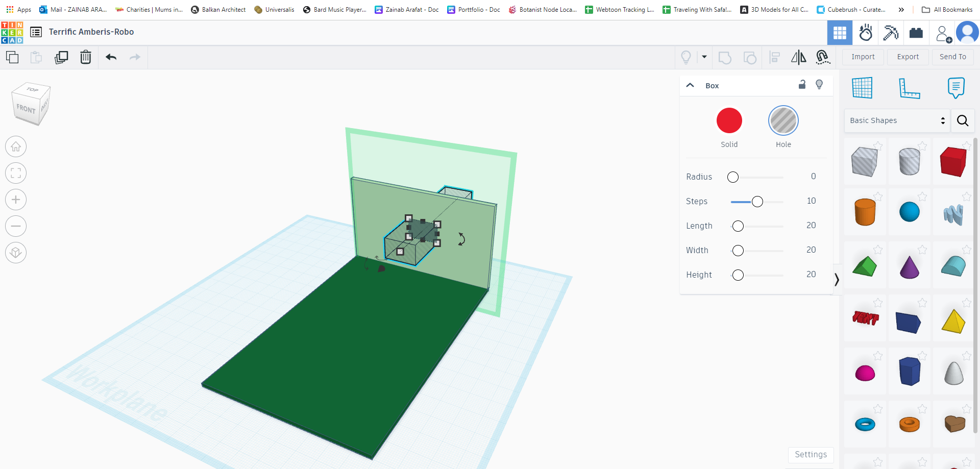This screenshot has width=980, height=469.
Task: Switch to 3D design grid view
Action: point(840,33)
